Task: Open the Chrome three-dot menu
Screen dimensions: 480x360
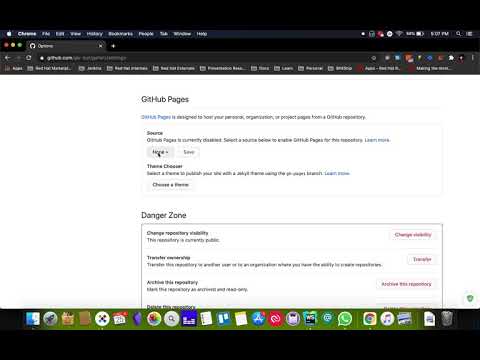Action: click(473, 58)
